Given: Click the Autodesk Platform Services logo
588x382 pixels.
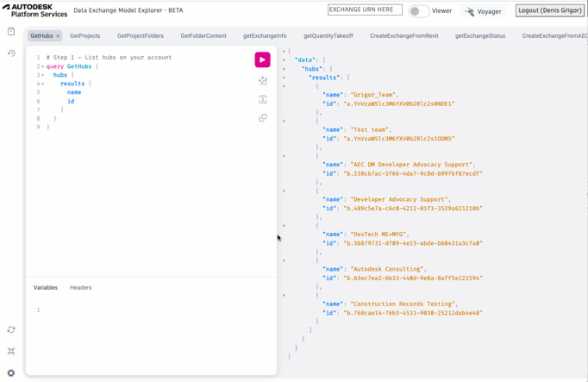Looking at the screenshot, I should pyautogui.click(x=34, y=10).
